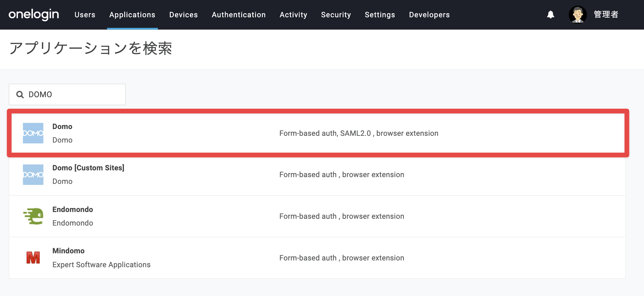Click the search magnifier icon

pos(20,94)
